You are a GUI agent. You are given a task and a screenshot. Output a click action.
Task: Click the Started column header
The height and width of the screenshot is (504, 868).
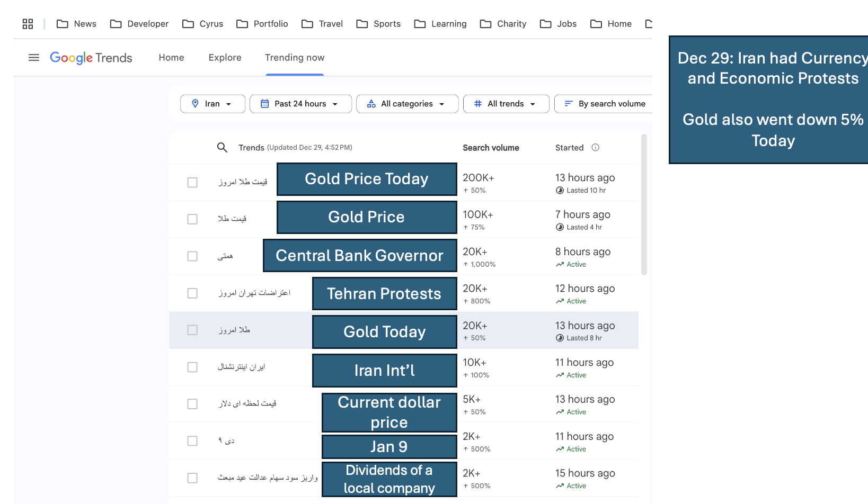tap(569, 148)
